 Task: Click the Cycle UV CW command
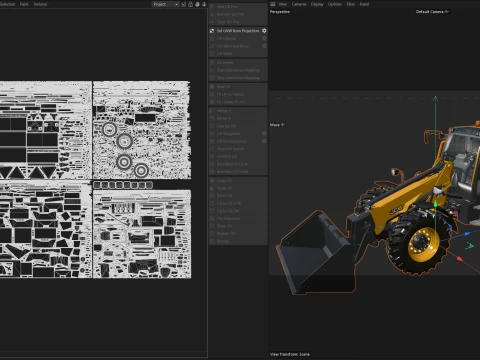[238, 211]
